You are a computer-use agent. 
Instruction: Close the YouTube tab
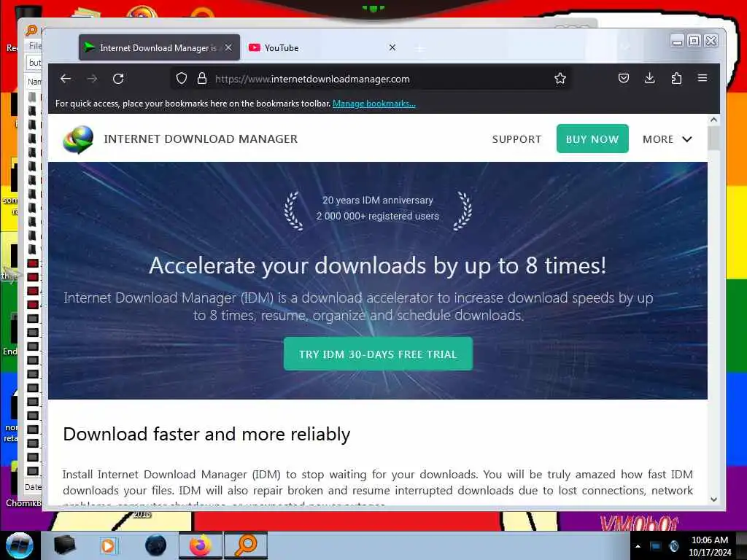click(x=392, y=47)
